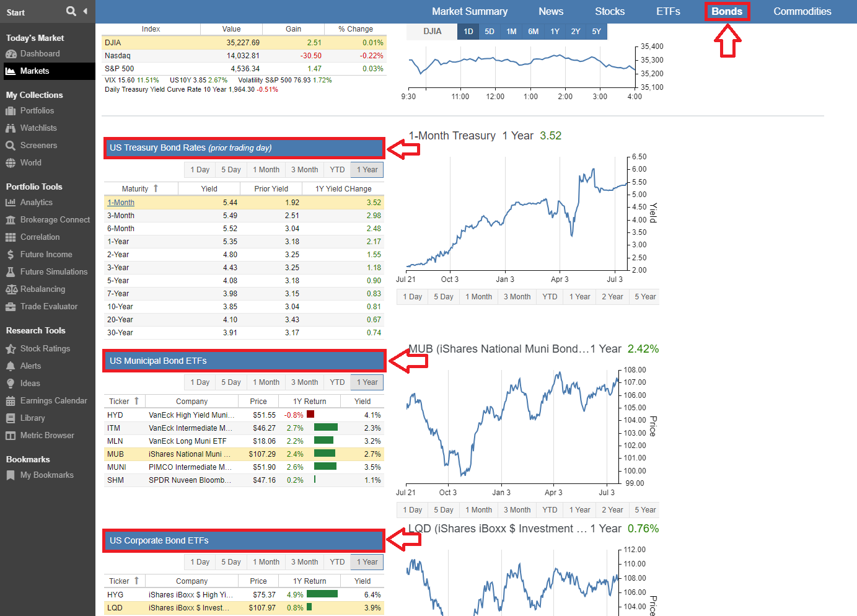Open Earnings Calendar via the calendar icon
857x616 pixels.
[x=11, y=401]
